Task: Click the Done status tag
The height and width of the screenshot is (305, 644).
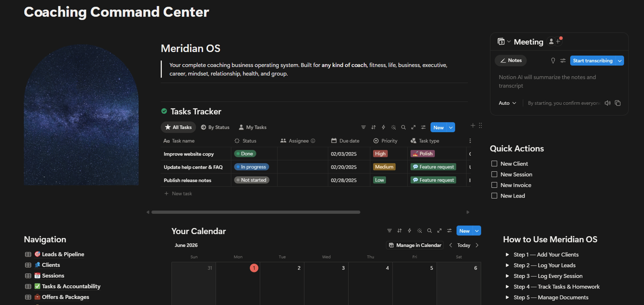Action: tap(245, 154)
